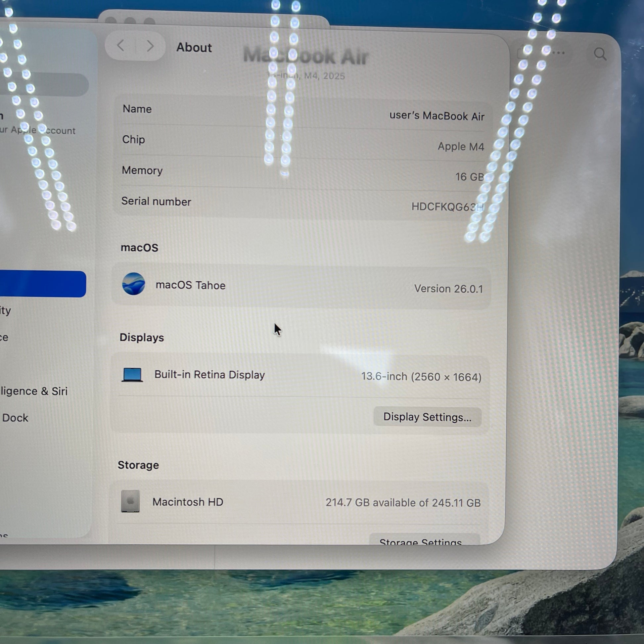644x644 pixels.
Task: Click the Macintosh HD drive icon
Action: (x=130, y=501)
